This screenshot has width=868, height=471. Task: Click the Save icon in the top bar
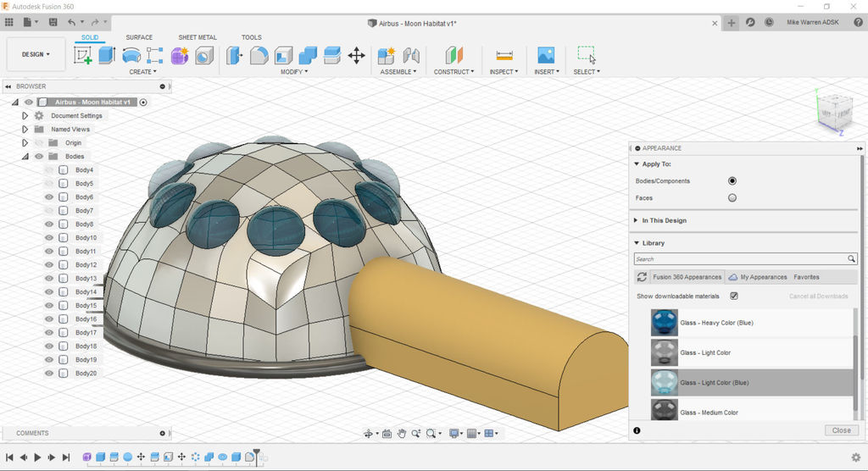[53, 22]
